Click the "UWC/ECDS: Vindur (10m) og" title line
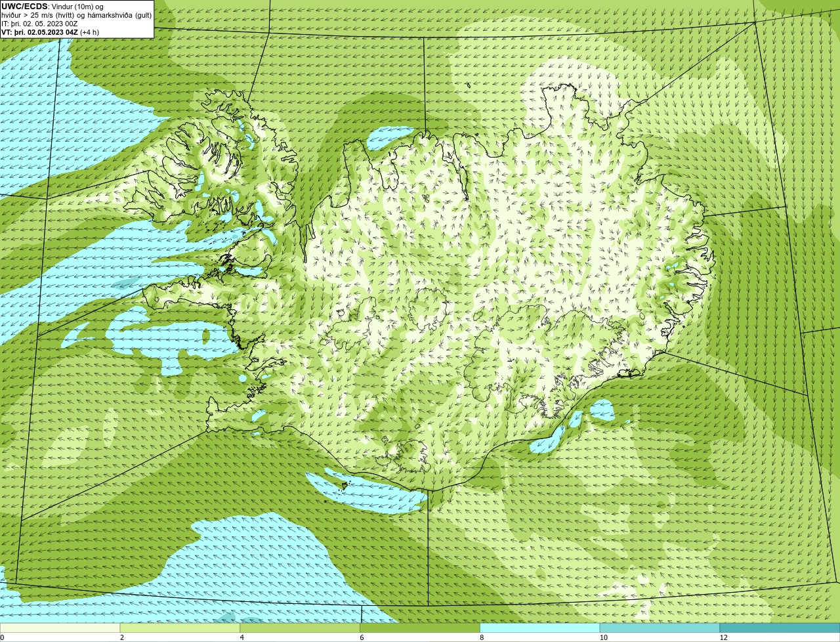 point(52,7)
